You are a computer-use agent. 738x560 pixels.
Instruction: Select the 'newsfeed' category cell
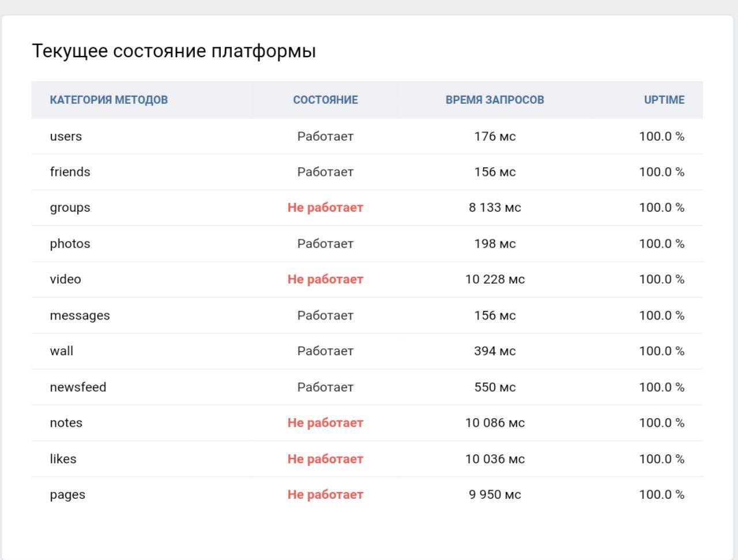click(x=78, y=387)
